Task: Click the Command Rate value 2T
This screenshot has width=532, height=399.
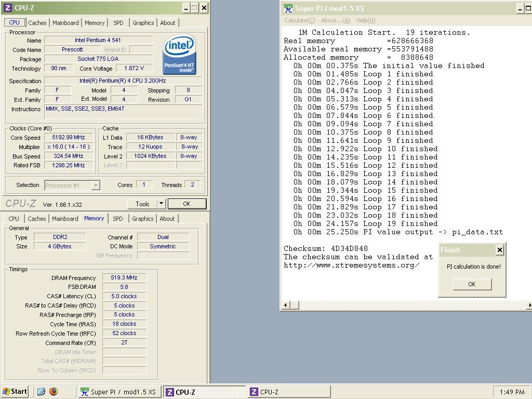Action: [x=124, y=343]
